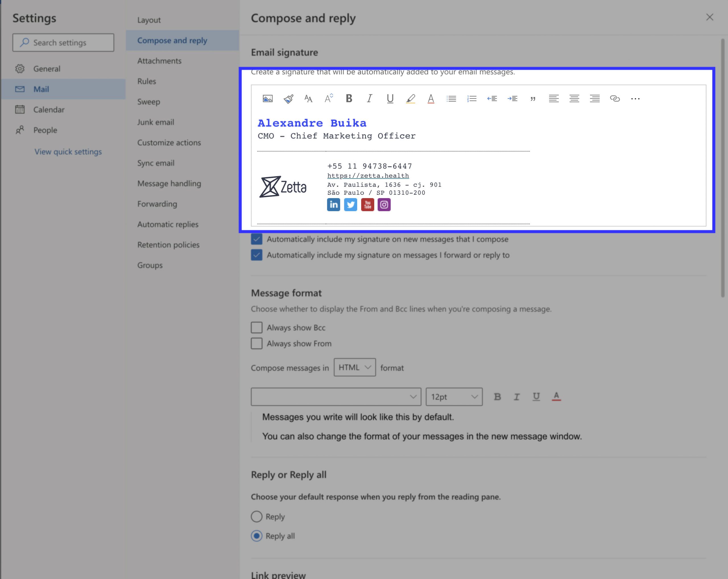Click the Quote formatting icon
728x579 pixels.
pos(533,99)
